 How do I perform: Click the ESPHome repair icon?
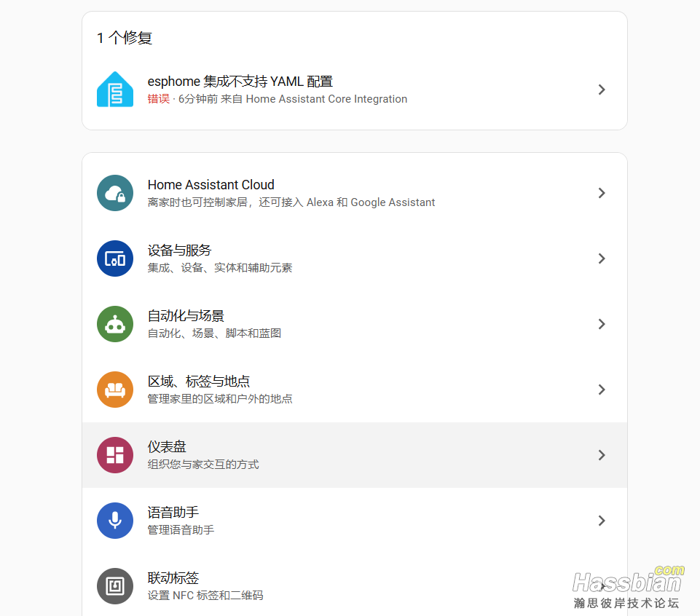(115, 90)
